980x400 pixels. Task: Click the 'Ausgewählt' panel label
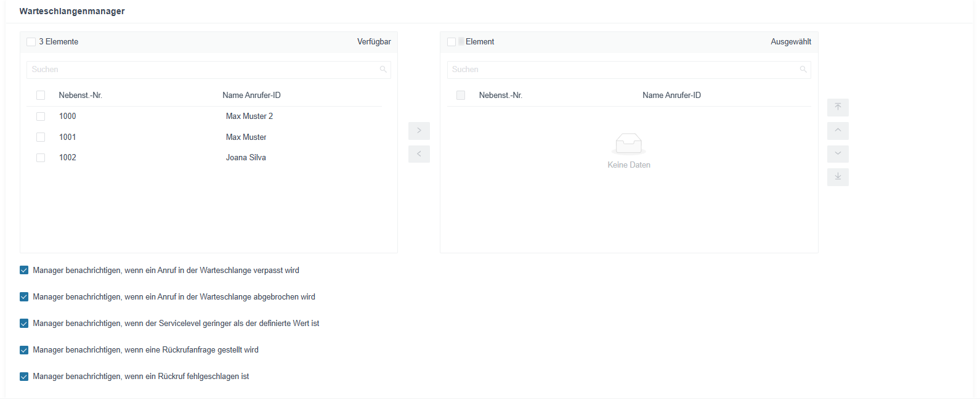click(791, 41)
